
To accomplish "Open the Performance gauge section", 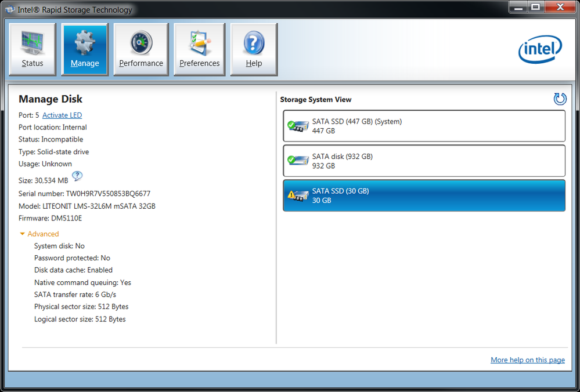I will click(141, 49).
